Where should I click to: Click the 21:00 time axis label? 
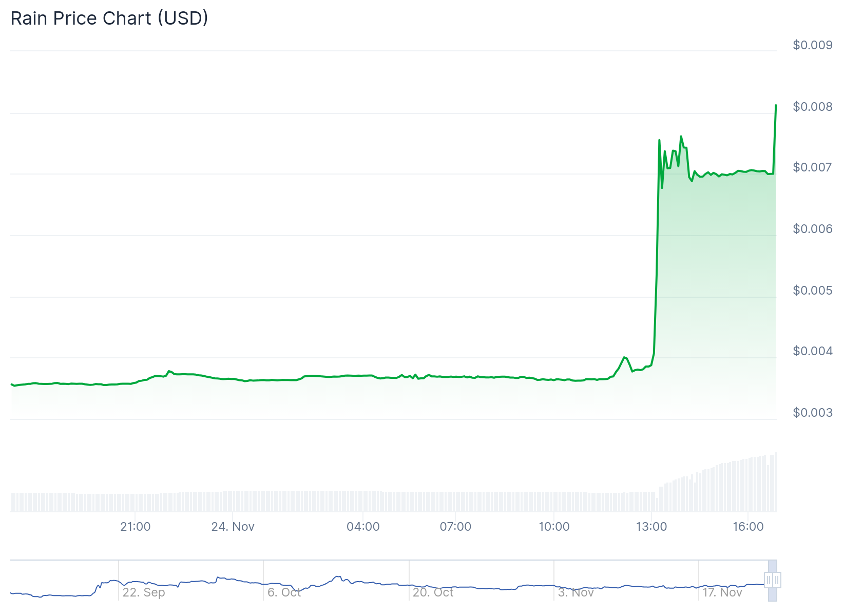click(136, 527)
